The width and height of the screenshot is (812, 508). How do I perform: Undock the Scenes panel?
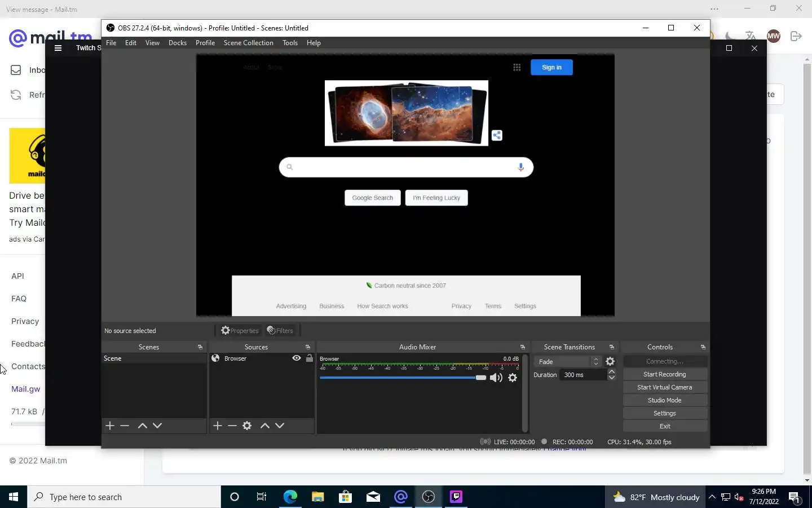[200, 347]
